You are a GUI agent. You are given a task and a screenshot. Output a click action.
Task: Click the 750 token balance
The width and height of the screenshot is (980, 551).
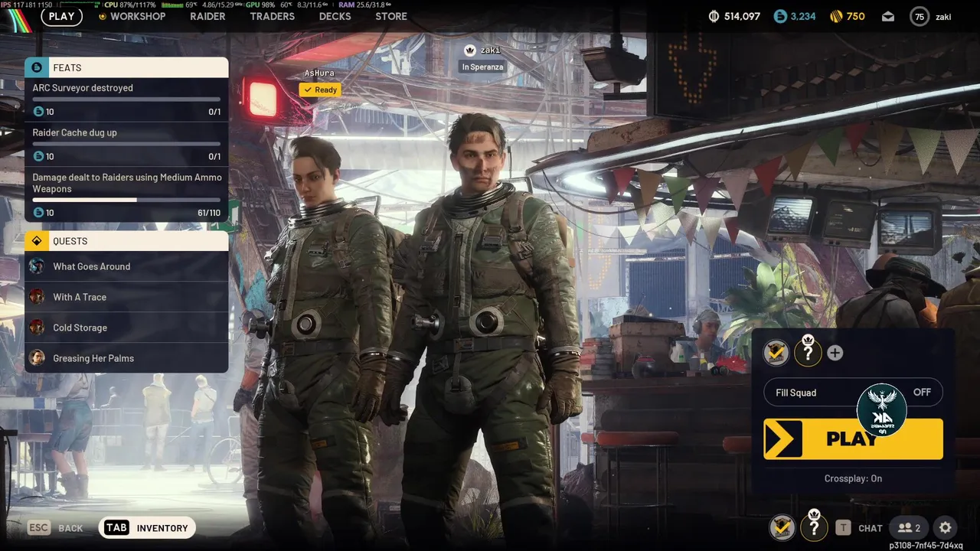pos(856,16)
